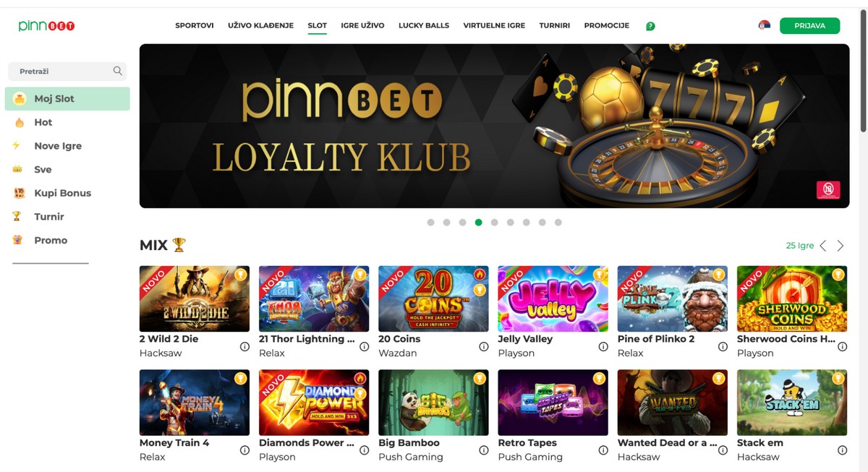This screenshot has height=472, width=868.
Task: Select the Serbian flag language icon
Action: point(765,25)
